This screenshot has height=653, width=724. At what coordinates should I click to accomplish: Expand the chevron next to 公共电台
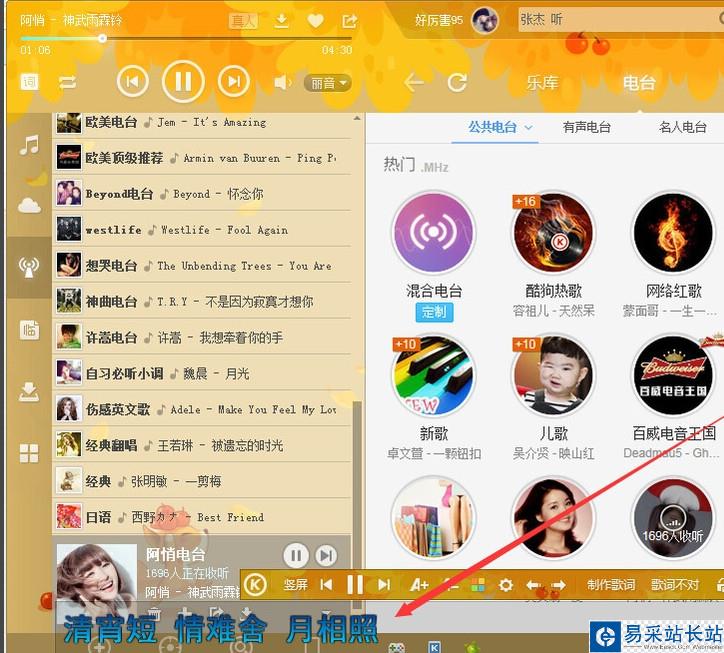tap(529, 127)
